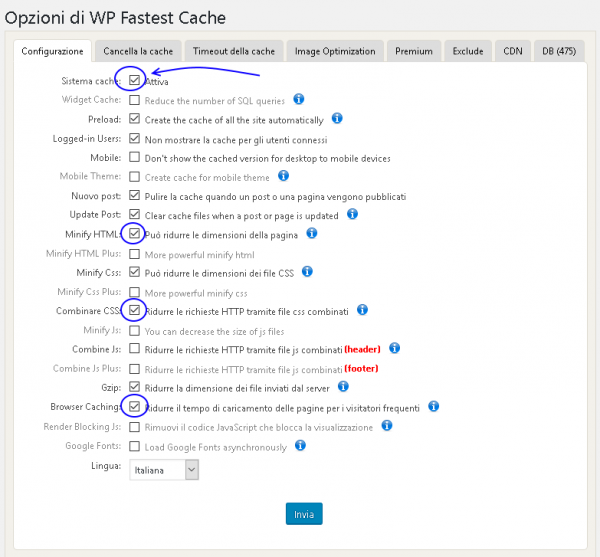This screenshot has height=557, width=600.
Task: Click the 'Lingua:' label
Action: pyautogui.click(x=106, y=466)
